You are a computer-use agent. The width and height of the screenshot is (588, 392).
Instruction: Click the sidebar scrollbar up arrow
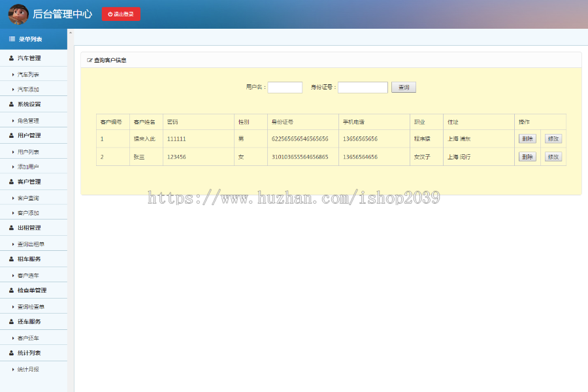[x=71, y=33]
